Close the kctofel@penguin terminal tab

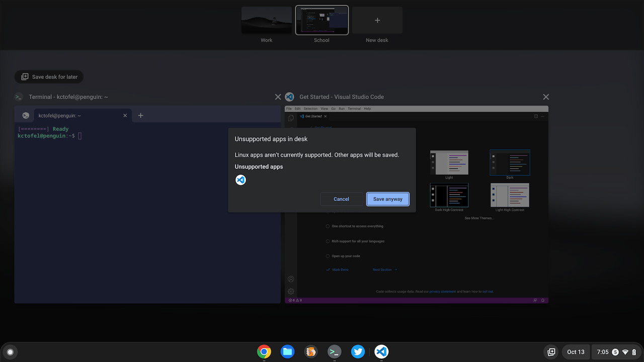click(125, 116)
